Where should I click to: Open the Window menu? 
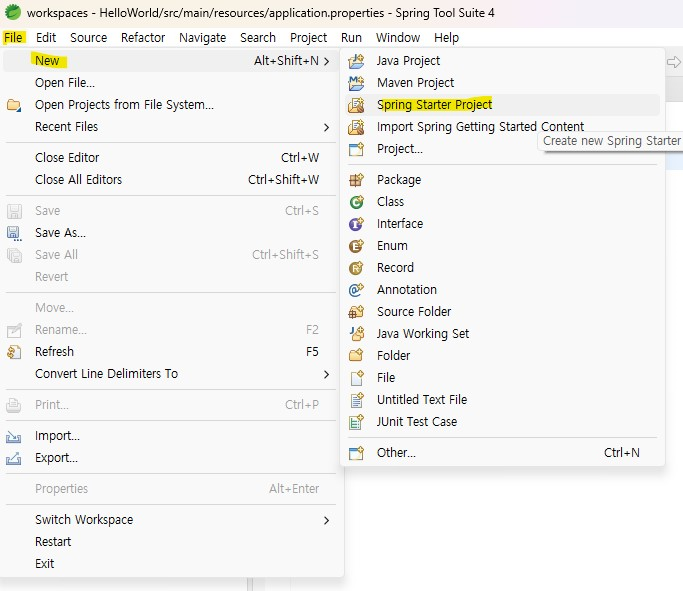click(398, 37)
